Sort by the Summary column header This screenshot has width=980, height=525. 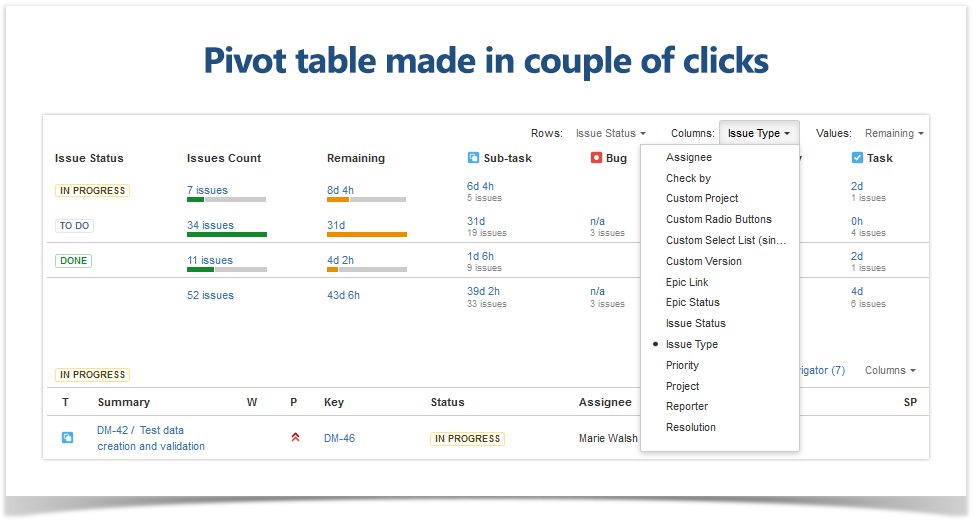coord(124,402)
